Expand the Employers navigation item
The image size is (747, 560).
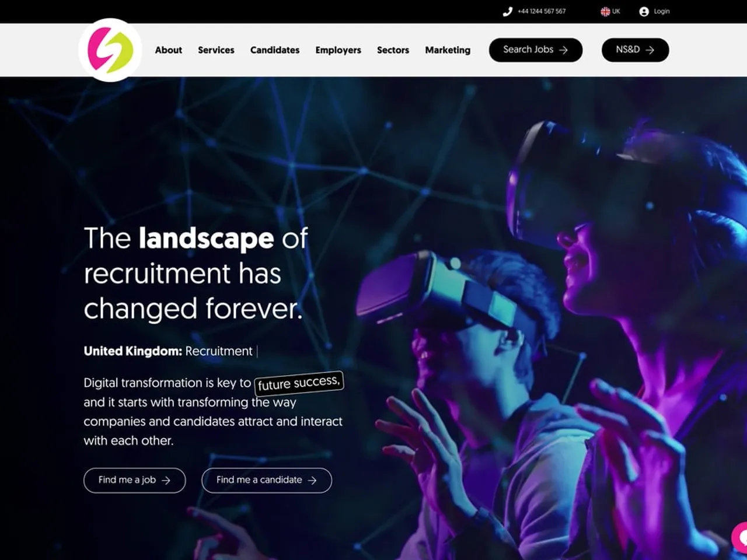tap(338, 50)
